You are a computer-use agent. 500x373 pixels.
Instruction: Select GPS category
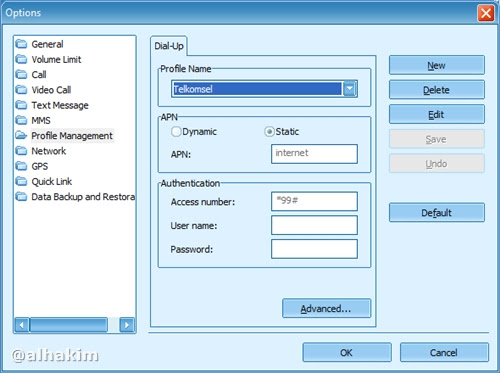(40, 166)
